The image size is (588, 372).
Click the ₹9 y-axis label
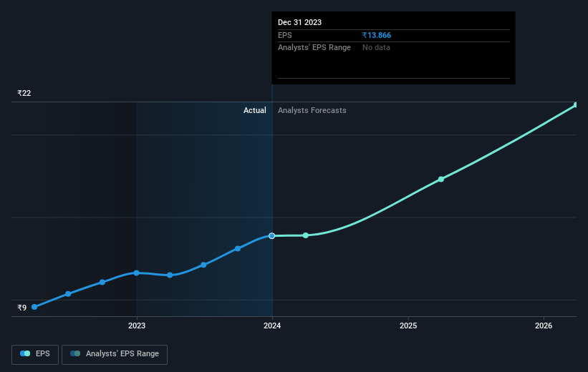tap(21, 308)
